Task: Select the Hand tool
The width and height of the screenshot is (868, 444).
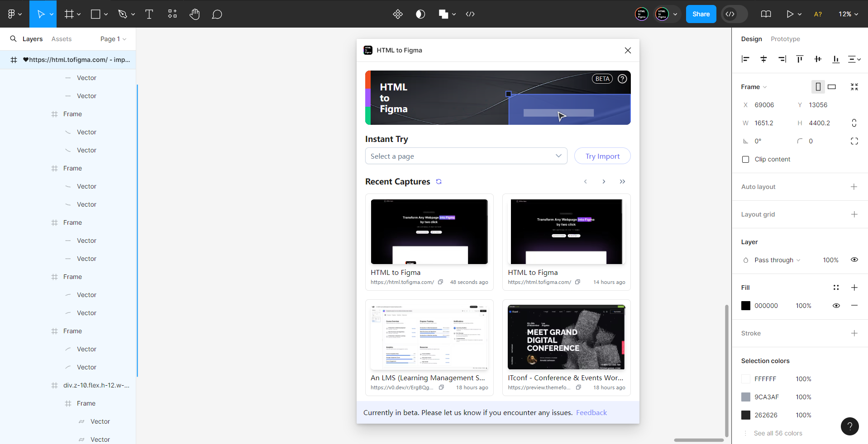Action: (195, 14)
